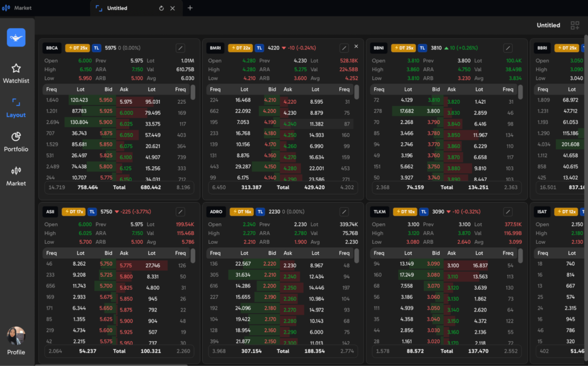Image resolution: width=588 pixels, height=366 pixels.
Task: Click the ASII ticker badge
Action: coord(51,212)
